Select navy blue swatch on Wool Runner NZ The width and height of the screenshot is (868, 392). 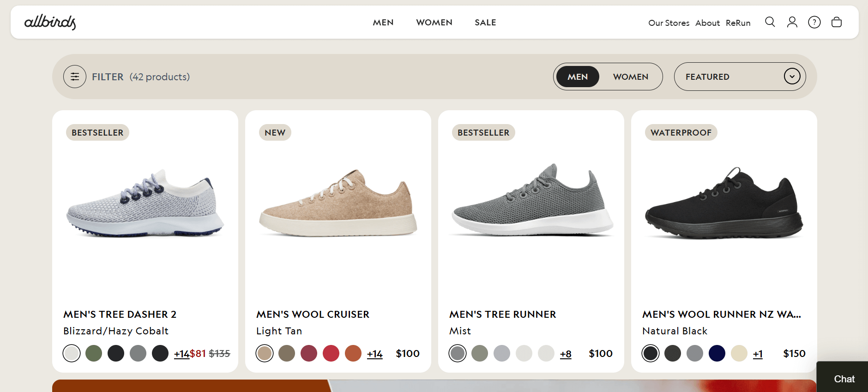pos(717,353)
